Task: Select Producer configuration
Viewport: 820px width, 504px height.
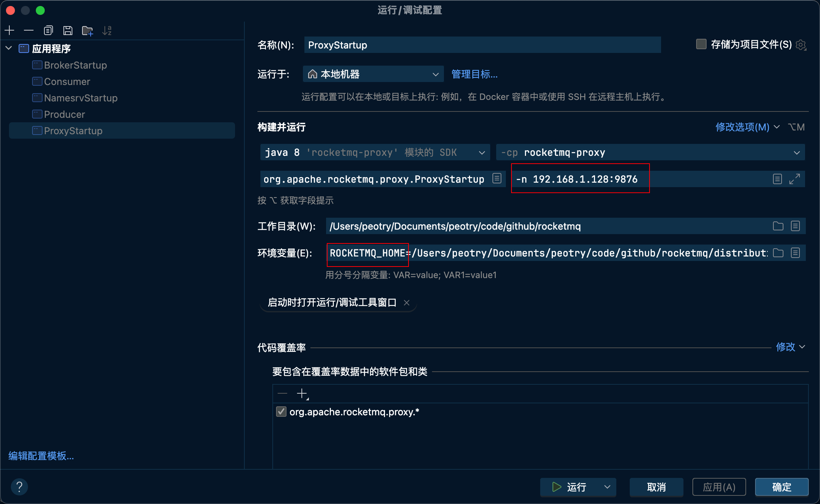Action: [65, 114]
